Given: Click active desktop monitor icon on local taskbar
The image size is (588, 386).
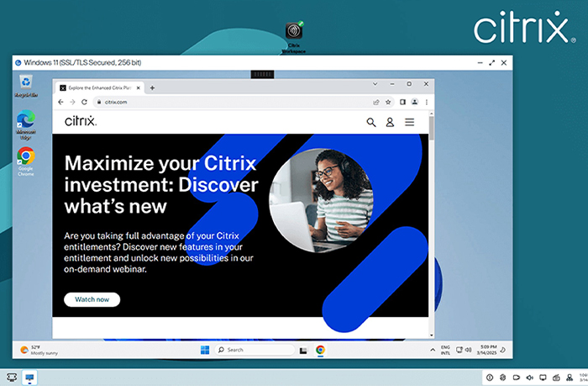Looking at the screenshot, I should [29, 378].
